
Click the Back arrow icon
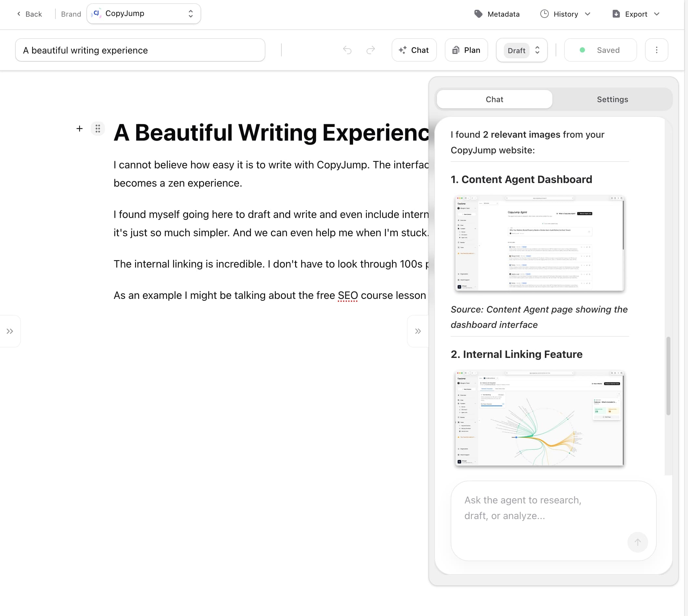pos(19,14)
